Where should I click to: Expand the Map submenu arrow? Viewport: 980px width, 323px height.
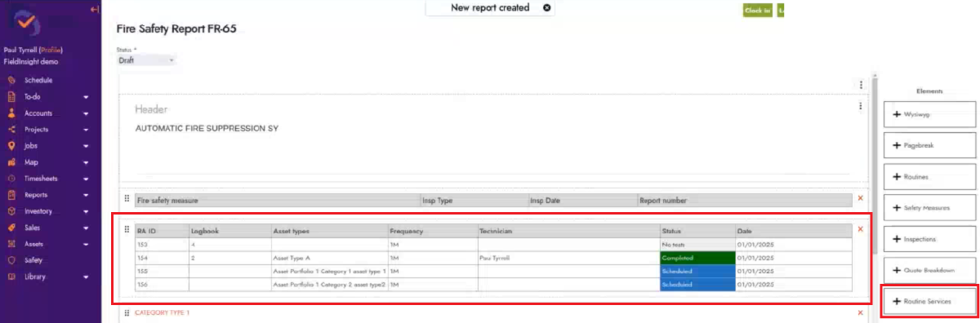click(86, 162)
